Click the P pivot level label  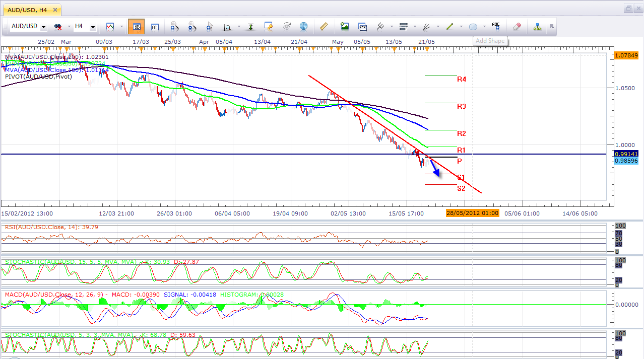tap(459, 161)
